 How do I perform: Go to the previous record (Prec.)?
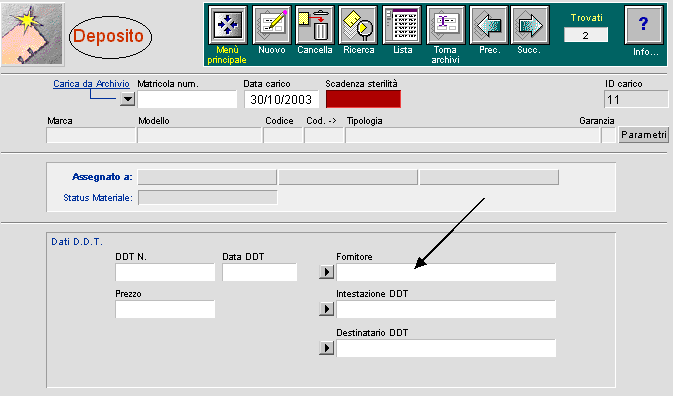pyautogui.click(x=489, y=25)
